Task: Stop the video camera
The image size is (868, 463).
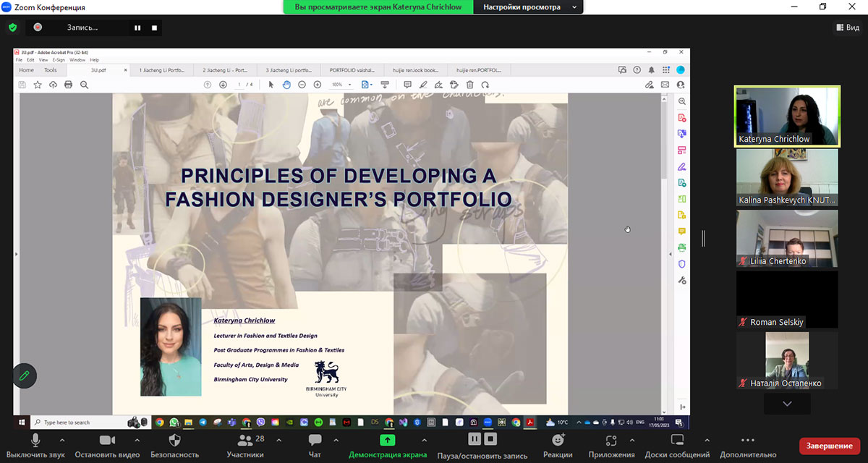Action: point(107,441)
